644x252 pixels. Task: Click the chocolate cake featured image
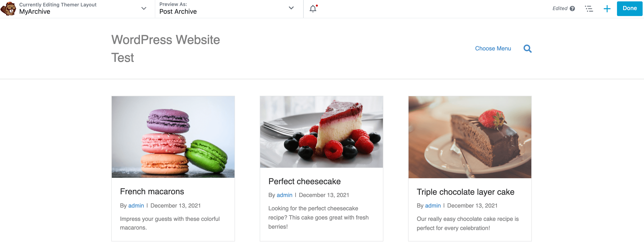pos(469,137)
